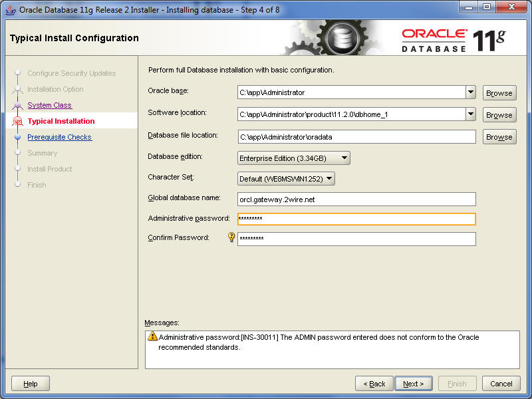Focus the Global database name field
This screenshot has width=532, height=399.
click(x=356, y=199)
